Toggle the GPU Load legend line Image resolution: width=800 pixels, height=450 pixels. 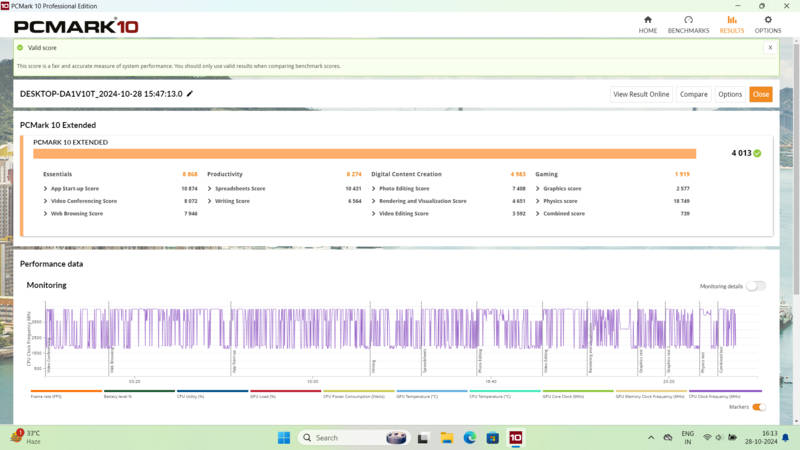point(285,393)
